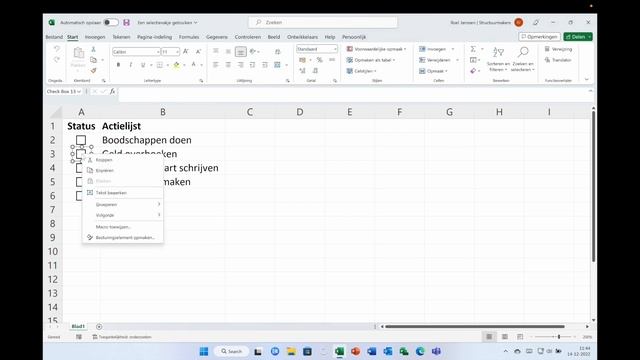
Task: Select the Format Painter brush icon
Action: pyautogui.click(x=93, y=71)
